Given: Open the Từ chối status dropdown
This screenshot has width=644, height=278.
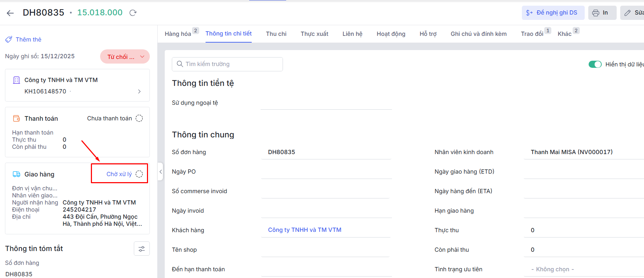Looking at the screenshot, I should point(125,57).
